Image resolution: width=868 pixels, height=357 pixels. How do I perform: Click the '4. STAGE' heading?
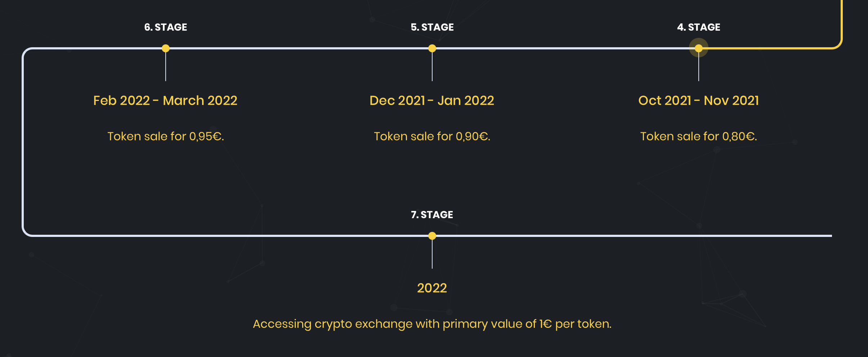tap(699, 27)
